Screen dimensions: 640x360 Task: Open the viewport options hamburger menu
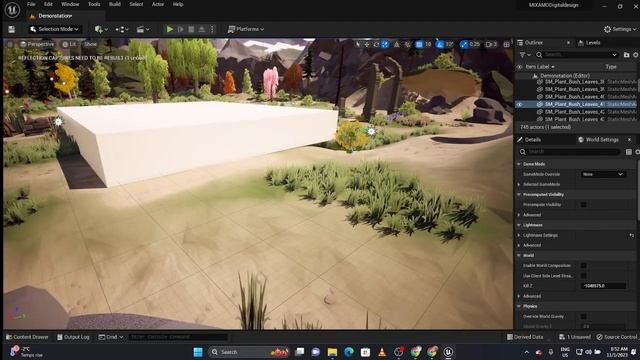10,44
